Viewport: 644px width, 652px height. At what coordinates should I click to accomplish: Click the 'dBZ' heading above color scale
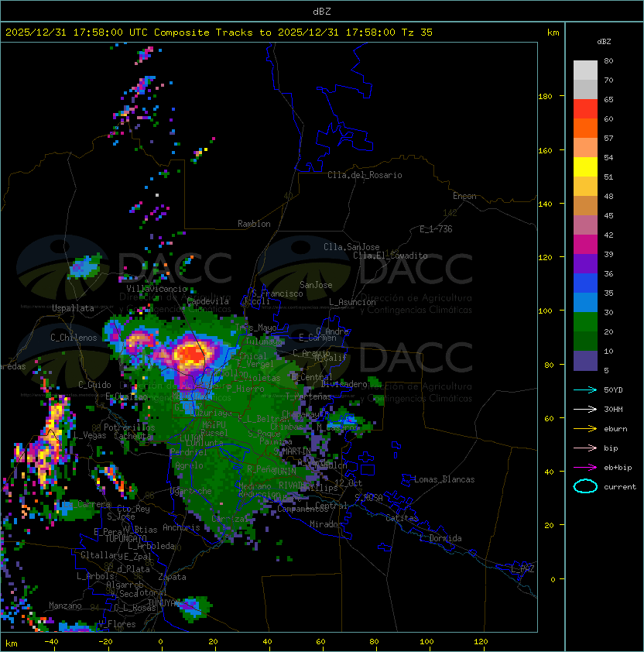604,42
